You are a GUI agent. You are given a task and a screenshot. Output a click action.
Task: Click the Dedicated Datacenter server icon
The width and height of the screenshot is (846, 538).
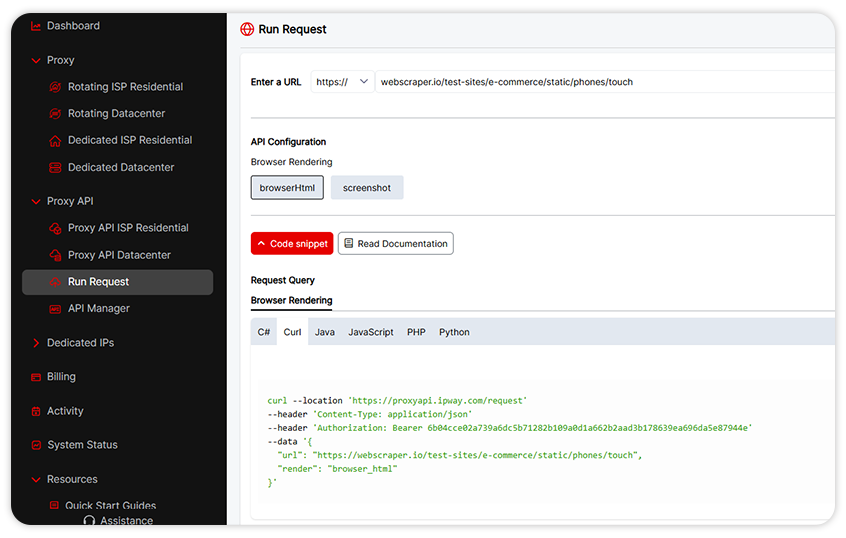[x=57, y=168]
